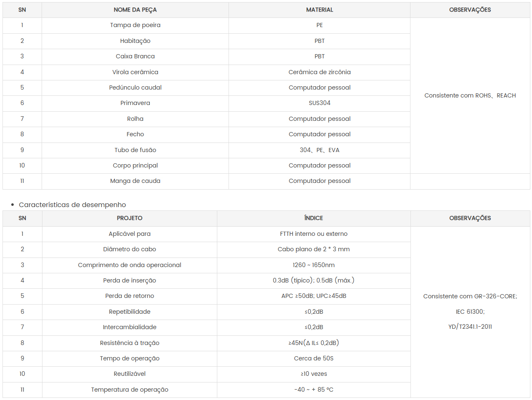Click the "Pedúnculo caudal" part name

(x=135, y=87)
